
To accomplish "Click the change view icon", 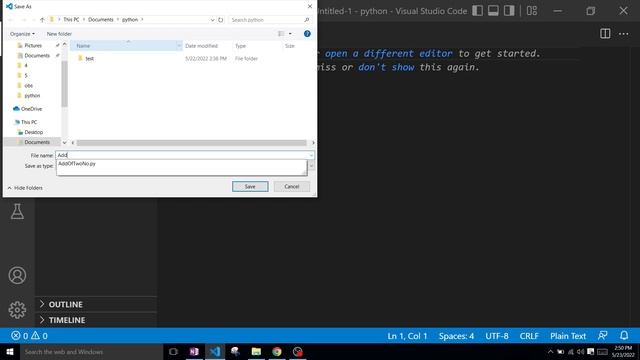I will [281, 34].
